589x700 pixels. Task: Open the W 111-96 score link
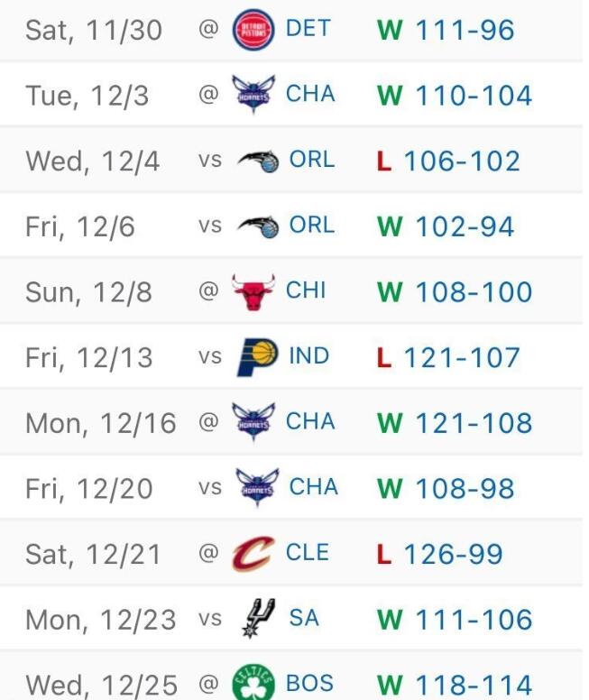[x=446, y=30]
